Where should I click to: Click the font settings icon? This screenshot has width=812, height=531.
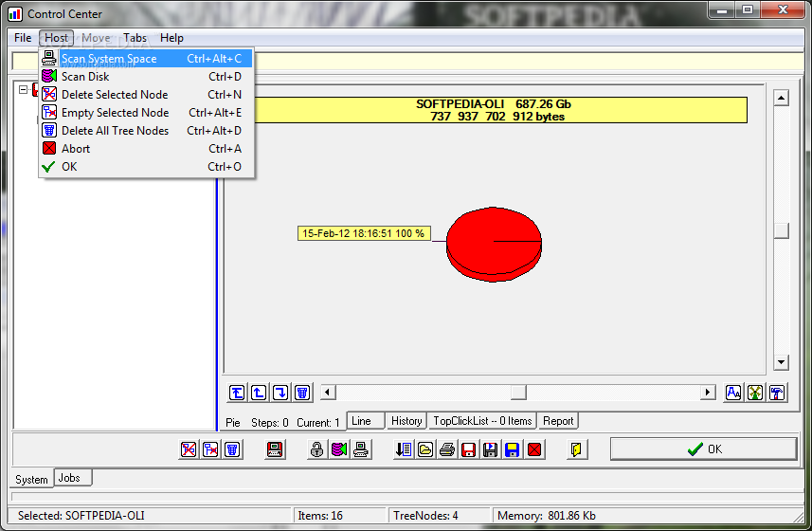[x=733, y=393]
